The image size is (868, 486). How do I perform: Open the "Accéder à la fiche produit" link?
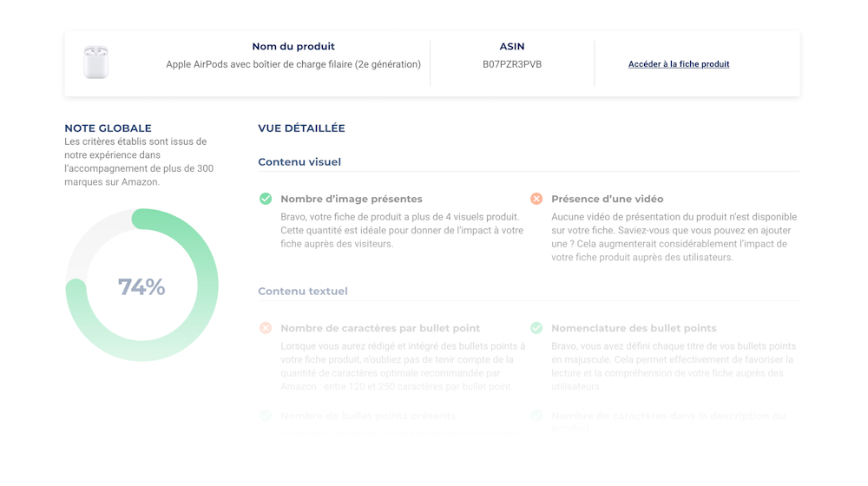[678, 64]
